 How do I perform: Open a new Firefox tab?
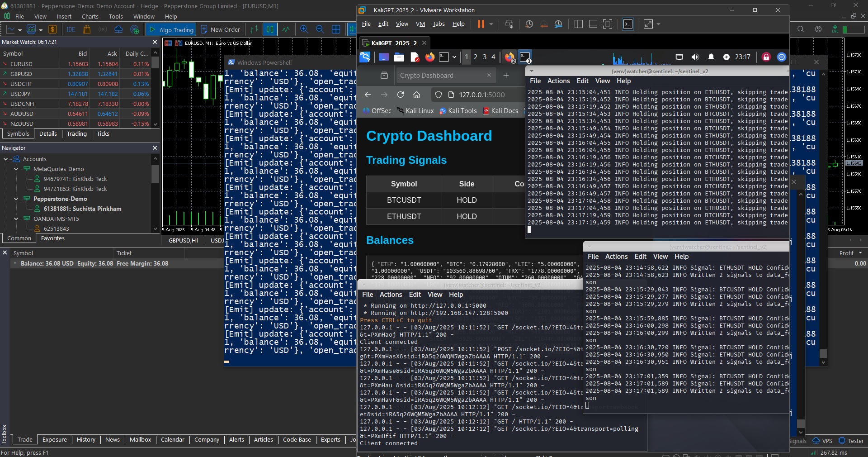coord(506,76)
